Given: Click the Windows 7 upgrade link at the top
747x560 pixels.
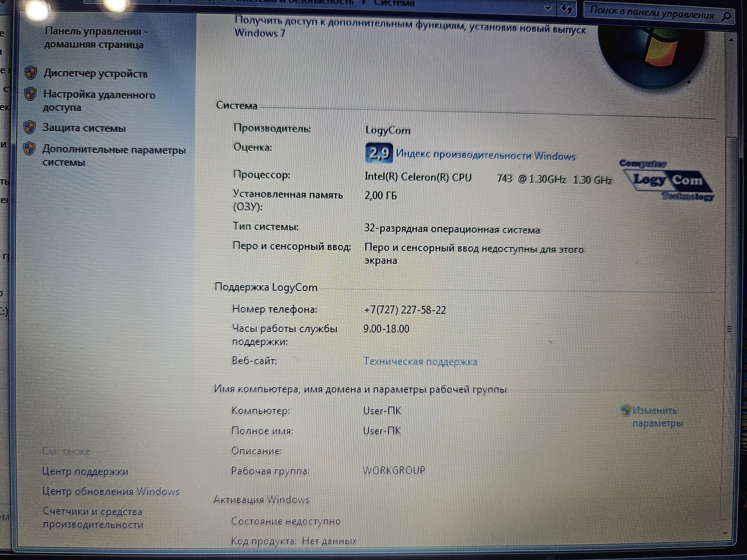Looking at the screenshot, I should pos(410,27).
